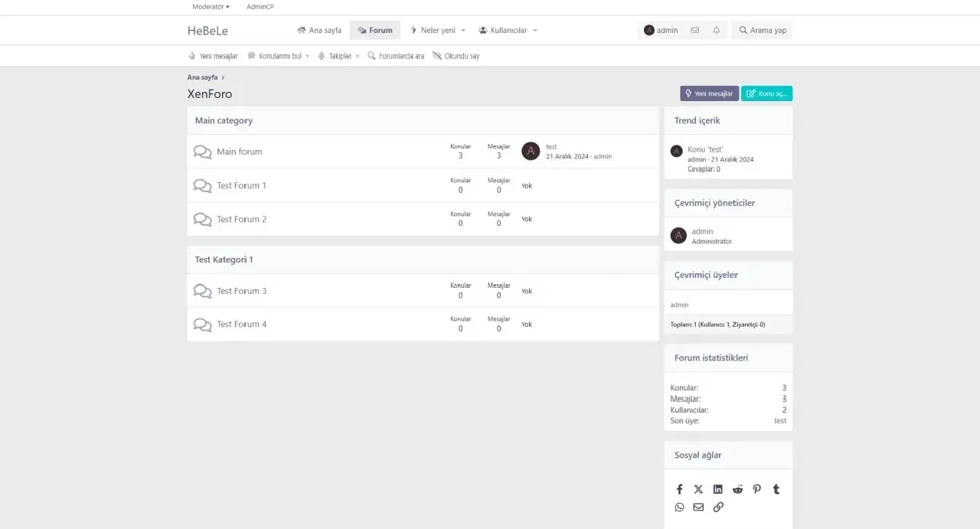Open the Main forum link
This screenshot has height=529, width=980.
click(239, 152)
